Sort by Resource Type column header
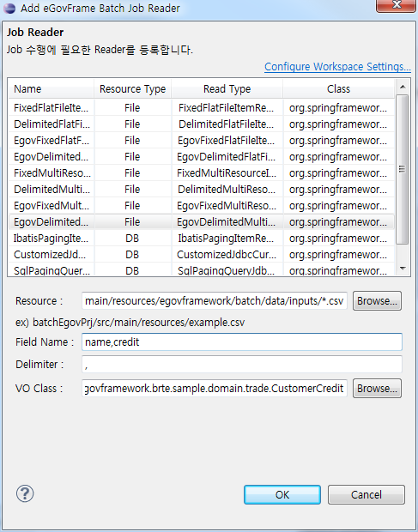418x532 pixels. [x=133, y=89]
